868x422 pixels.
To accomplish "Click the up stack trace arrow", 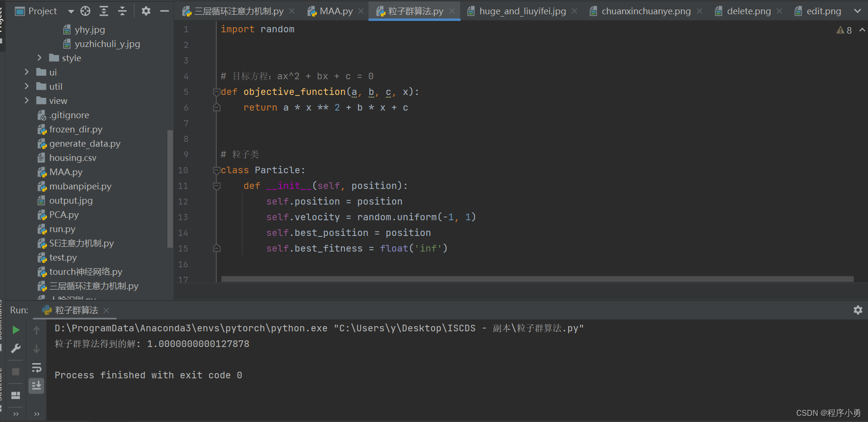I will coord(37,330).
